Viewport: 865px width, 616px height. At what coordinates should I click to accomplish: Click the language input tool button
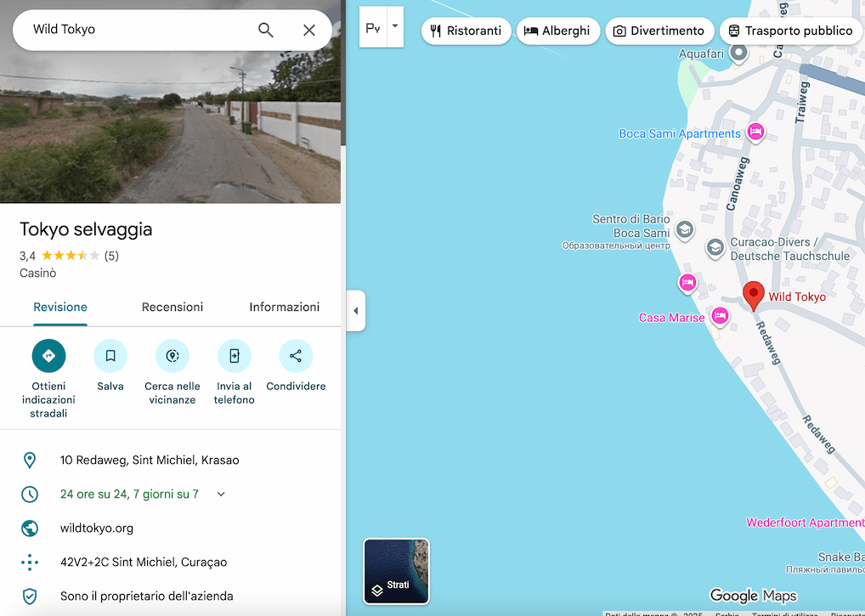[374, 27]
